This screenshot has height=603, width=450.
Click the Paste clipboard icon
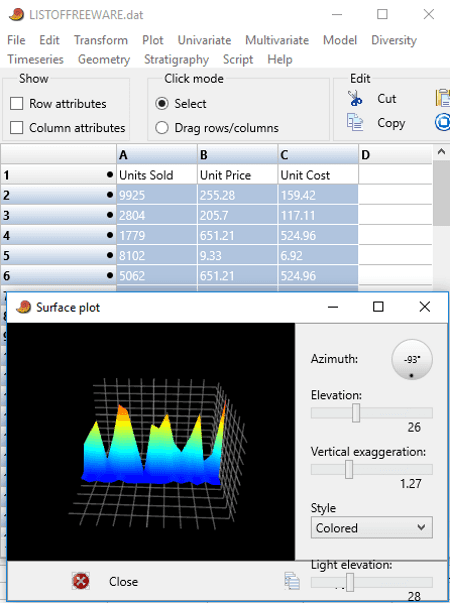coord(443,98)
